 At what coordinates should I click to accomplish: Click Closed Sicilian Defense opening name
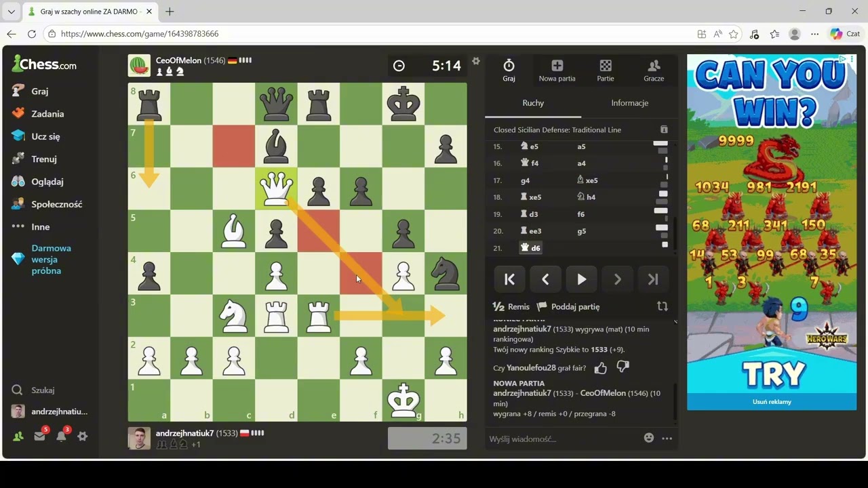point(557,129)
